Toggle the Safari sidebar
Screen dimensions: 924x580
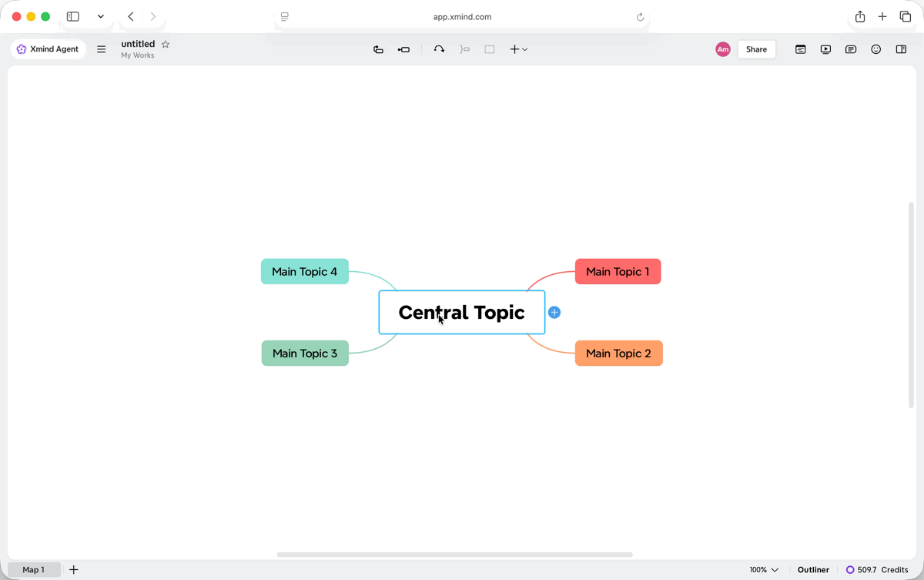73,16
